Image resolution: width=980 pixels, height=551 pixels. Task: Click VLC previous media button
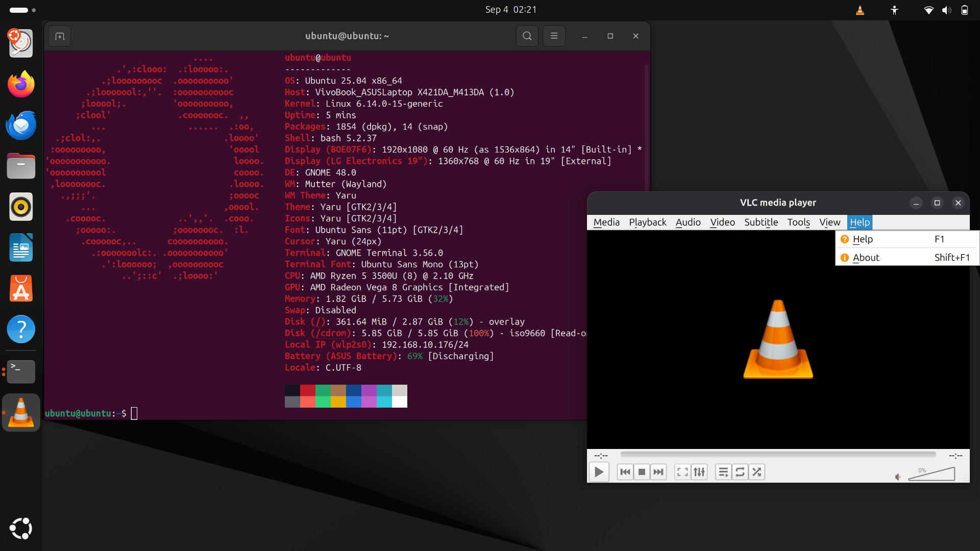[x=625, y=472]
